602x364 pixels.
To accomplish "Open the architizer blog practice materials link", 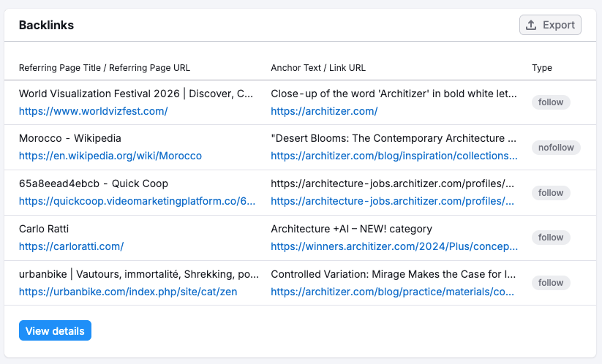I will click(394, 292).
